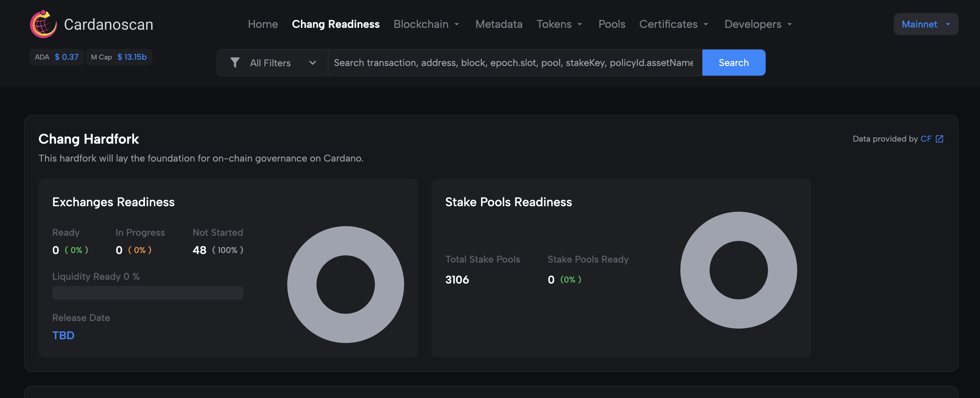Expand the Tokens dropdown menu
The width and height of the screenshot is (980, 398).
(x=559, y=24)
